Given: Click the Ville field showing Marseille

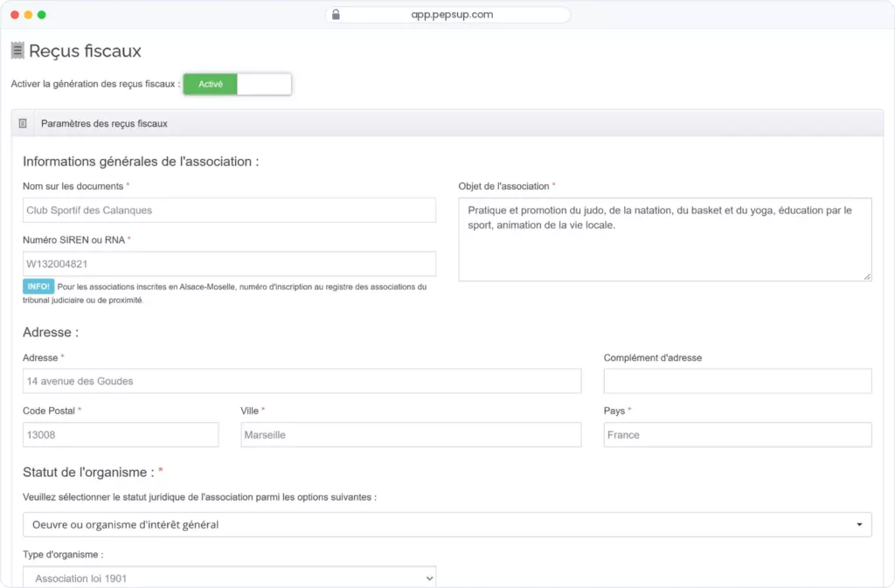Looking at the screenshot, I should (x=411, y=434).
